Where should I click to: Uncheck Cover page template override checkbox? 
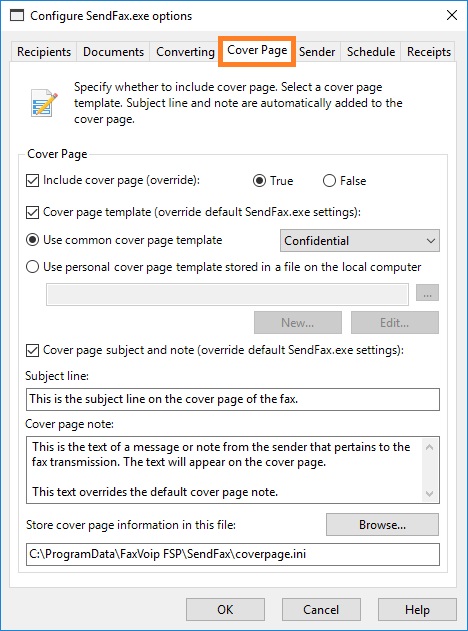[32, 212]
